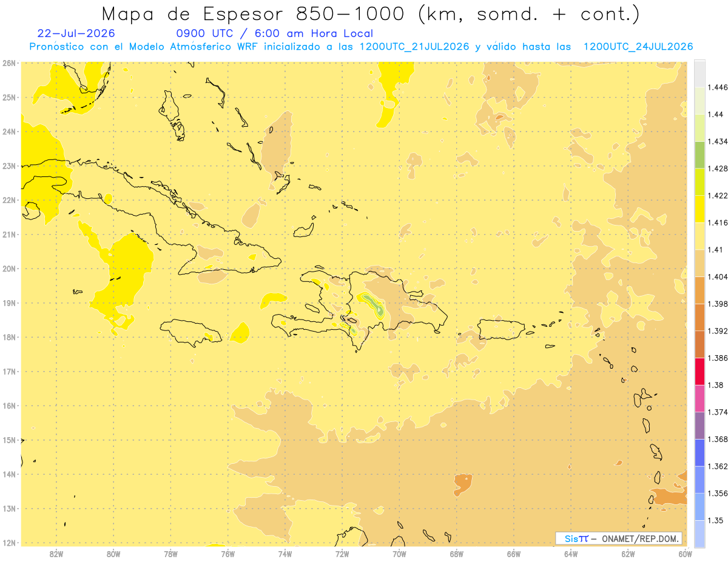
Task: Click the green legend swatch between 1.428 and 1.434
Action: (x=699, y=155)
